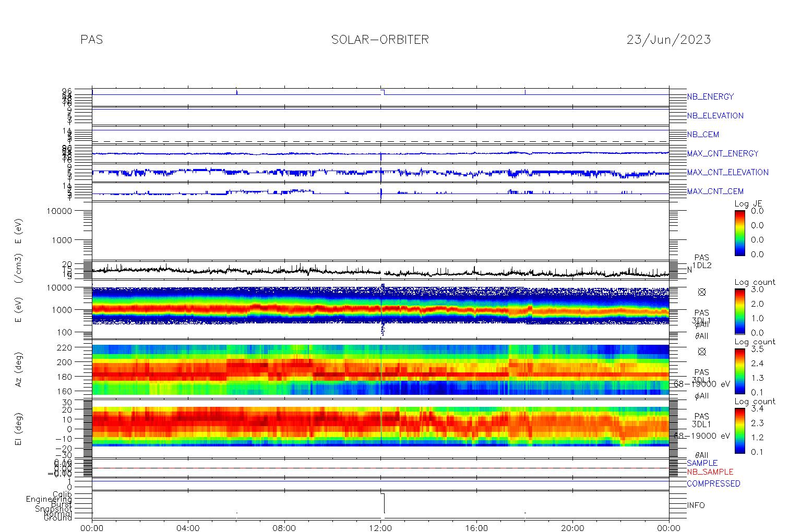
Task: Click the NB_ELEVATION label
Action: coord(715,116)
